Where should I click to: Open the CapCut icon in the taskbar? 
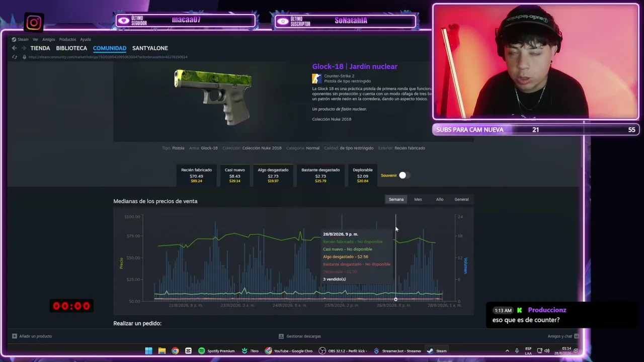coord(188,351)
